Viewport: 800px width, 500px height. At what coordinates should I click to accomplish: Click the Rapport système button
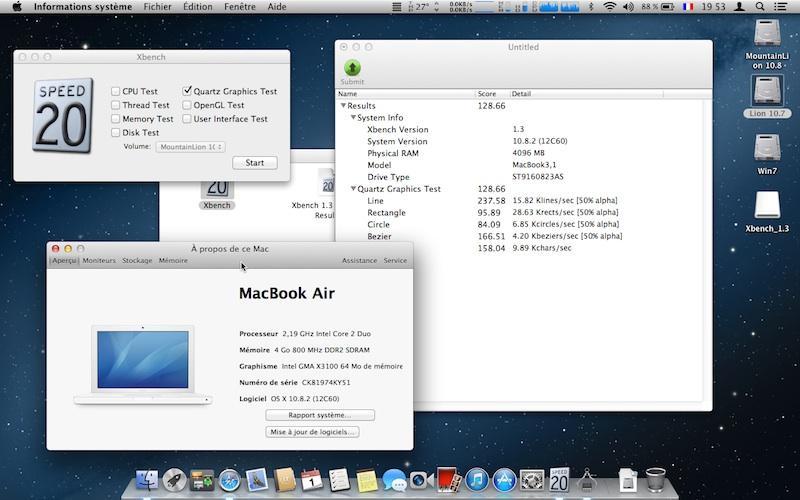[320, 415]
